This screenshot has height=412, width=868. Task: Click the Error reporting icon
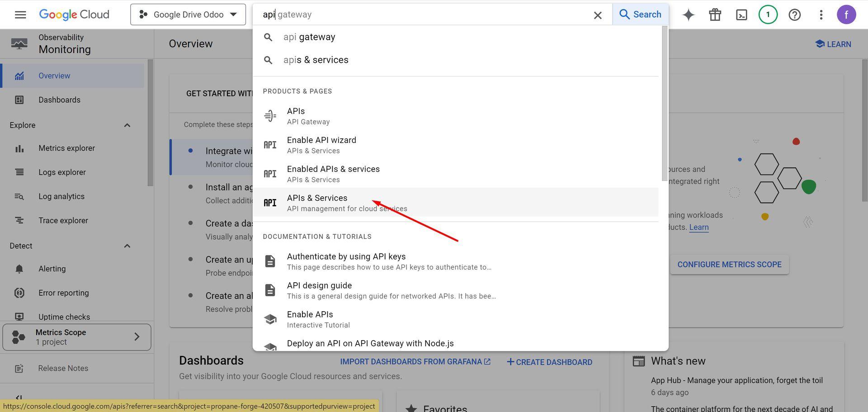[x=19, y=293]
